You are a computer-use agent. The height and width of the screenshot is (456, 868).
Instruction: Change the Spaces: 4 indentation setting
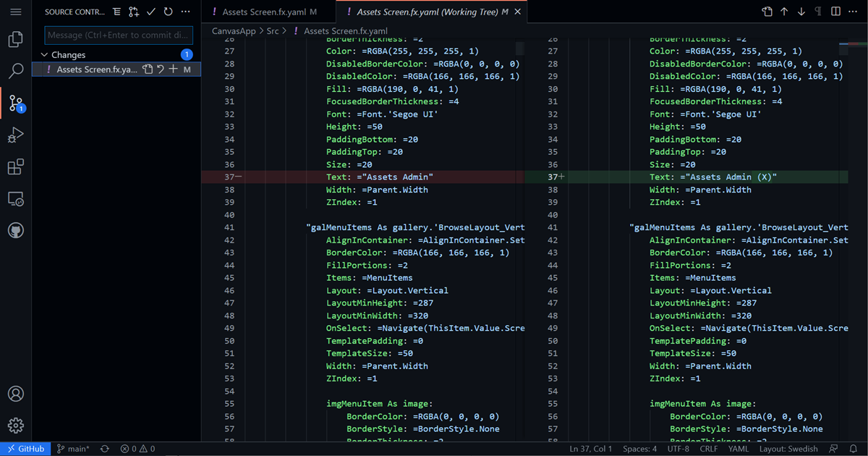[x=640, y=449]
